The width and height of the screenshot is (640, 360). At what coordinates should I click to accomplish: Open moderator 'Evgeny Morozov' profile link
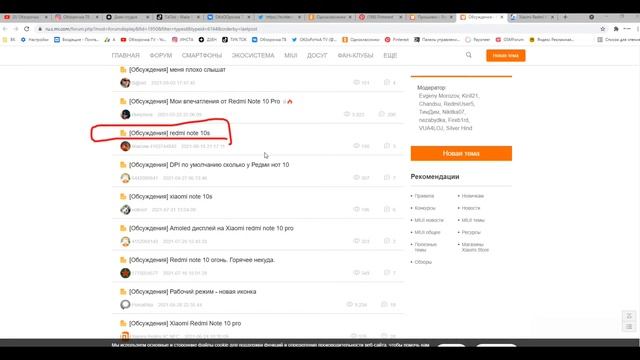point(439,96)
